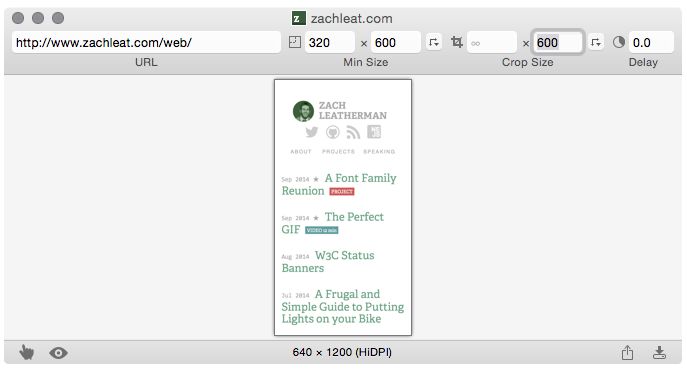Viewport: 687px width, 372px height.
Task: Click the delay timer icon
Action: (x=619, y=42)
